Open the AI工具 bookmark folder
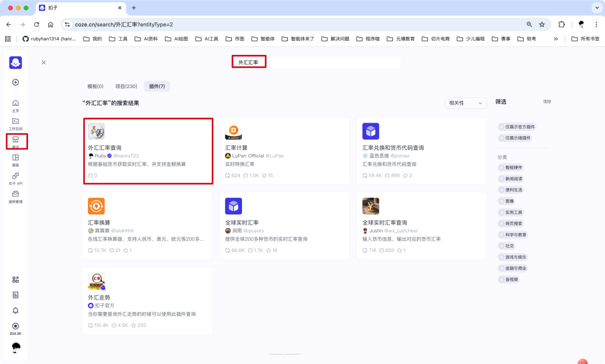The height and width of the screenshot is (364, 605). (207, 39)
